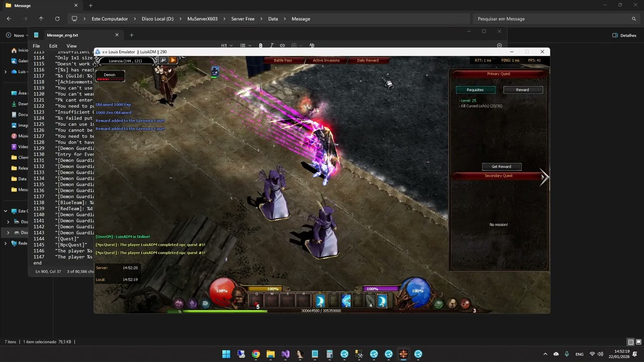Image resolution: width=644 pixels, height=362 pixels.
Task: Open the Active Invasions tab in game
Action: coord(326,60)
